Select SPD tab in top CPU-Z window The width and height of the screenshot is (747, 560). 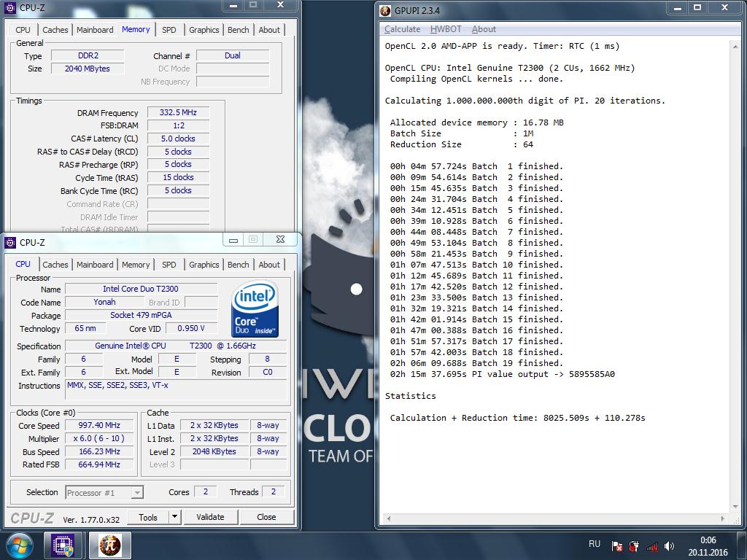169,29
